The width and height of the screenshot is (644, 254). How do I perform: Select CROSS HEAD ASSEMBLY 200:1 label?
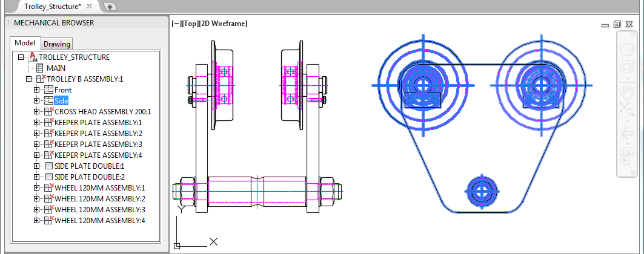coord(102,112)
